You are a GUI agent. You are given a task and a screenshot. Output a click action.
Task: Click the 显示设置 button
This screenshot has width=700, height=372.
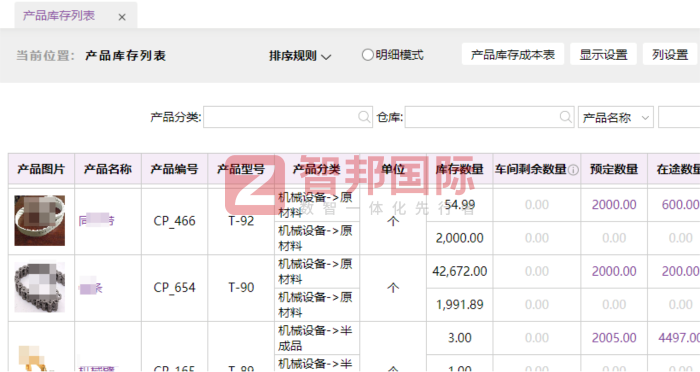coord(603,54)
